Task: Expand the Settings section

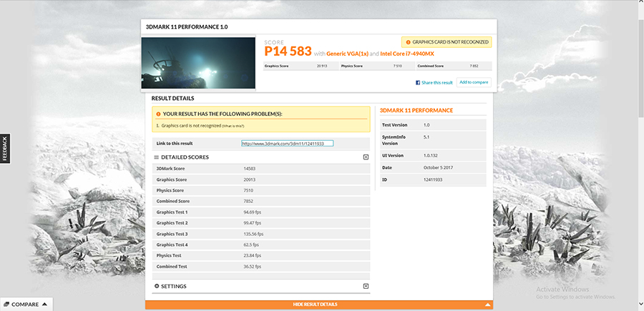Action: pos(366,286)
